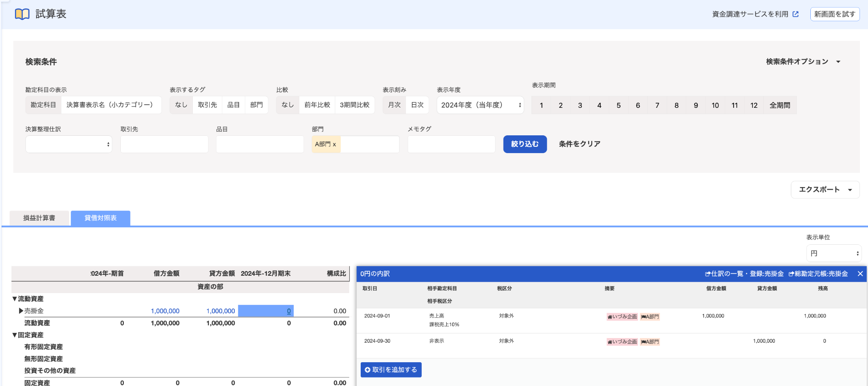The image size is (868, 386).
Task: Remove the A部門 tag with x
Action: pyautogui.click(x=334, y=144)
